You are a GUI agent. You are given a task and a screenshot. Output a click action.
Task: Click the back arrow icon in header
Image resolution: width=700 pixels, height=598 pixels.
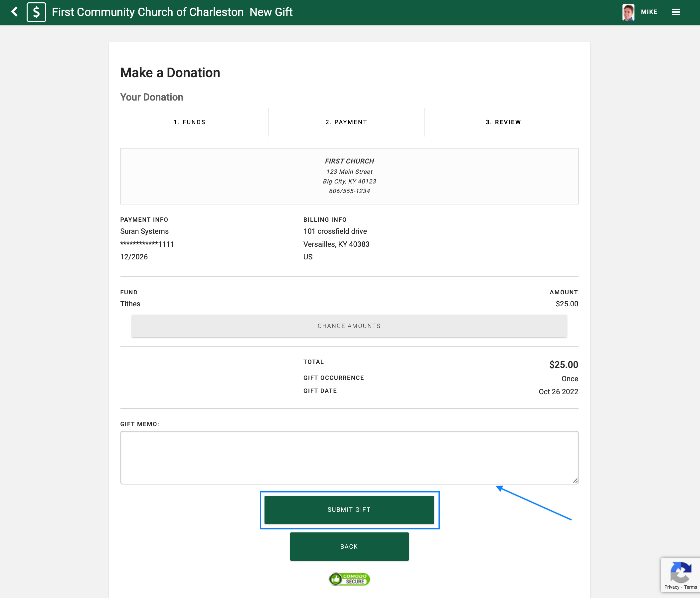pyautogui.click(x=14, y=12)
